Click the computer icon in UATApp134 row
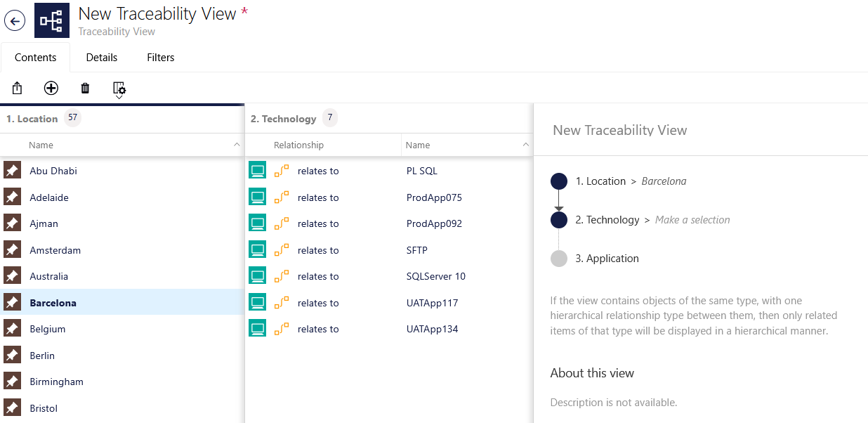Image resolution: width=868 pixels, height=423 pixels. 258,329
